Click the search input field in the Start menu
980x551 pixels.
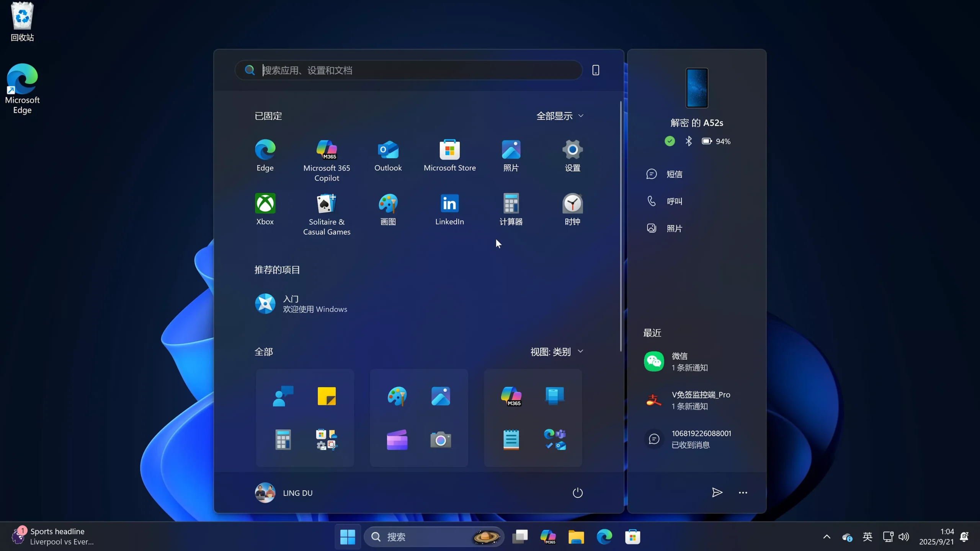[407, 70]
